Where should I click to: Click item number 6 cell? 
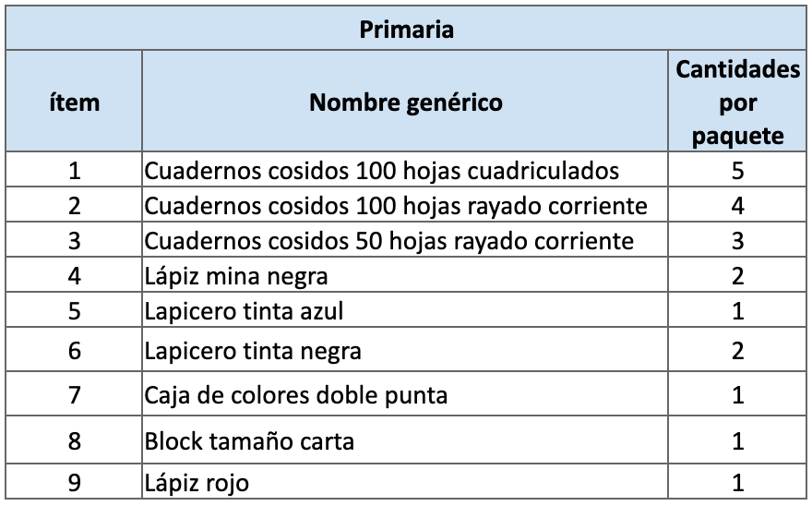(x=74, y=351)
